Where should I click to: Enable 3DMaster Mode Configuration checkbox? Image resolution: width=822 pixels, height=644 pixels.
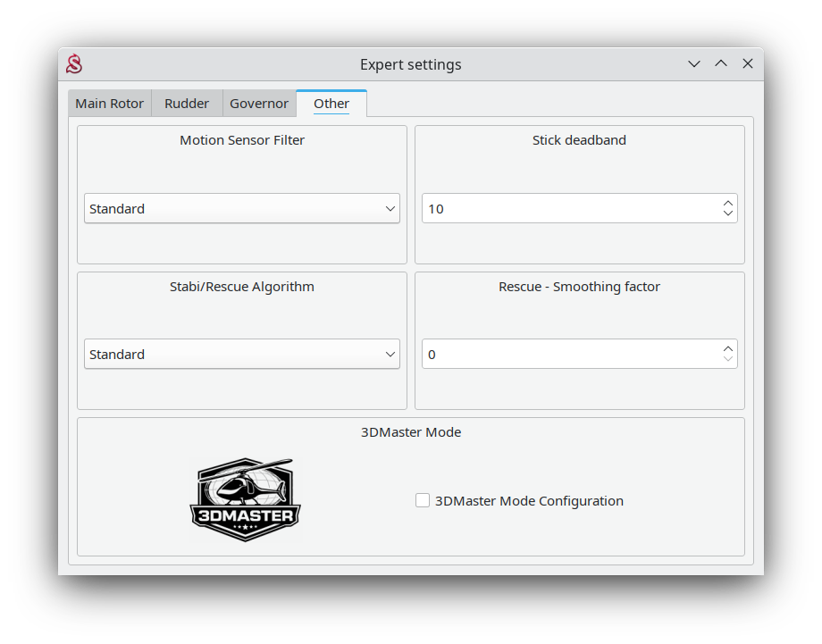click(423, 501)
